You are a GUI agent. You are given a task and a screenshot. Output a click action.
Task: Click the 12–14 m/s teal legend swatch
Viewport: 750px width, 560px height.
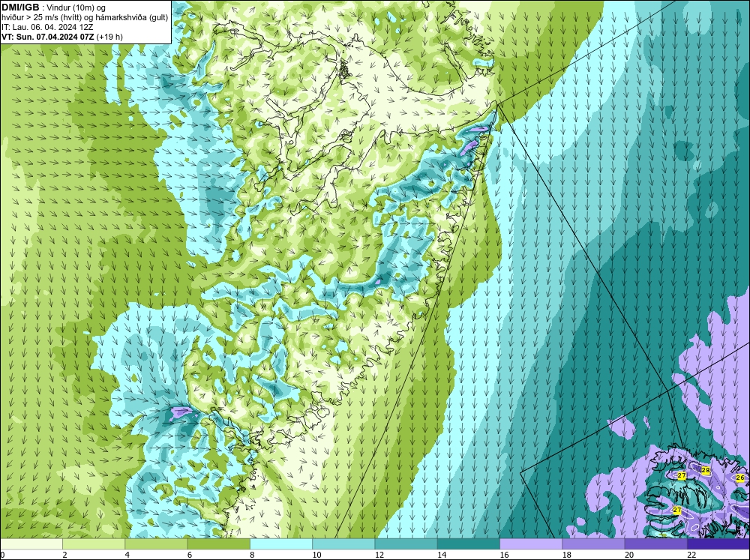(x=406, y=544)
